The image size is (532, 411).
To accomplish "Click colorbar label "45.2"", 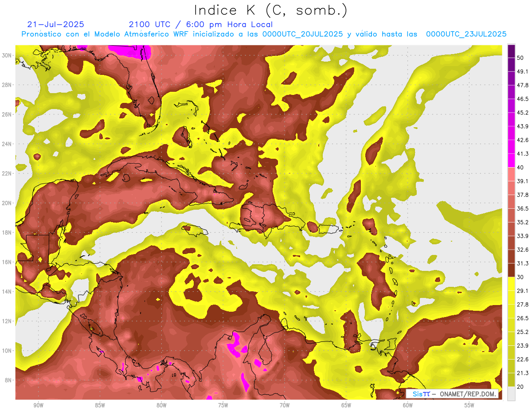I will (523, 113).
